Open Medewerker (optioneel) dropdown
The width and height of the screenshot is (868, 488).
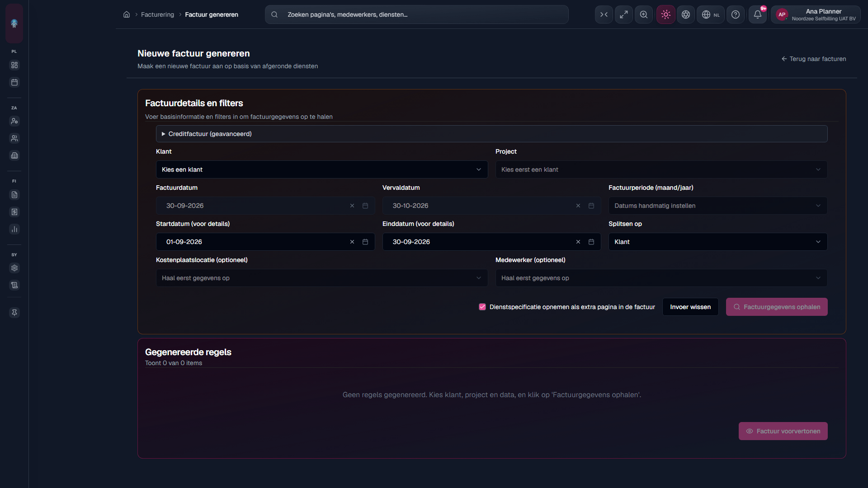pyautogui.click(x=661, y=278)
